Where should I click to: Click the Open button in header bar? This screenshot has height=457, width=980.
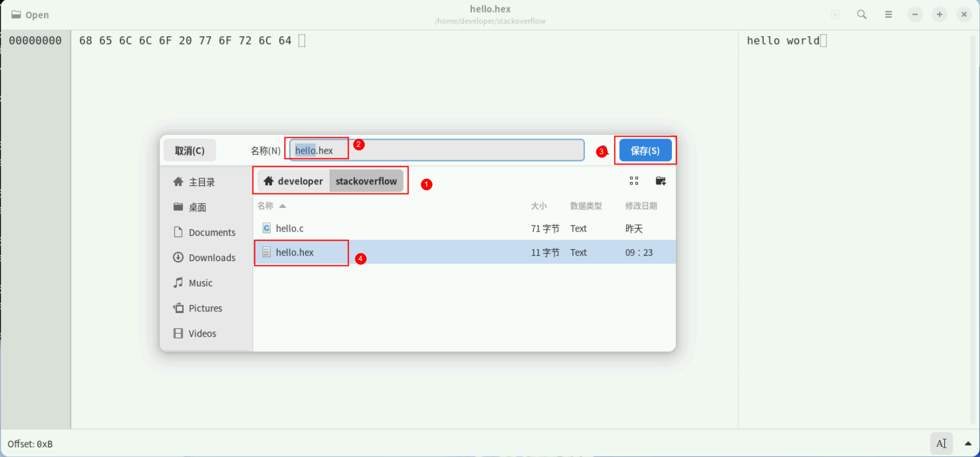point(30,15)
